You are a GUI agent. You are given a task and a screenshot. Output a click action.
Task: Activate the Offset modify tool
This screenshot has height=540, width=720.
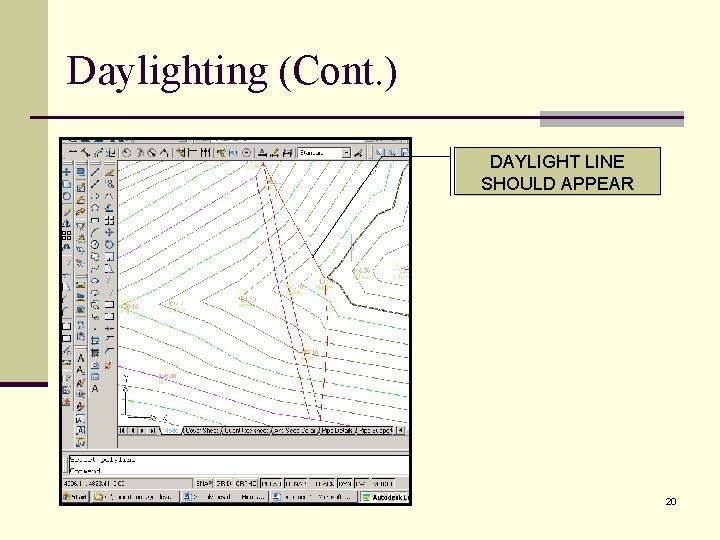coord(109,208)
